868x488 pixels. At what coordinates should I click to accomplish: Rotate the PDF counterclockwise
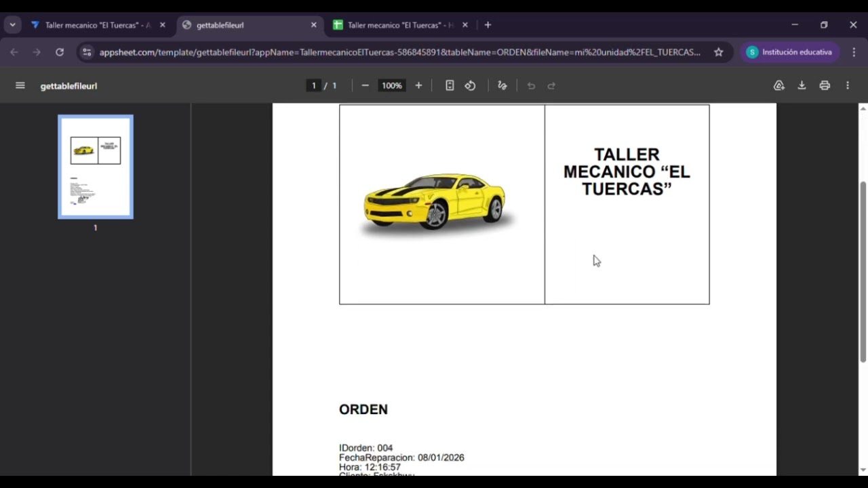(x=470, y=85)
